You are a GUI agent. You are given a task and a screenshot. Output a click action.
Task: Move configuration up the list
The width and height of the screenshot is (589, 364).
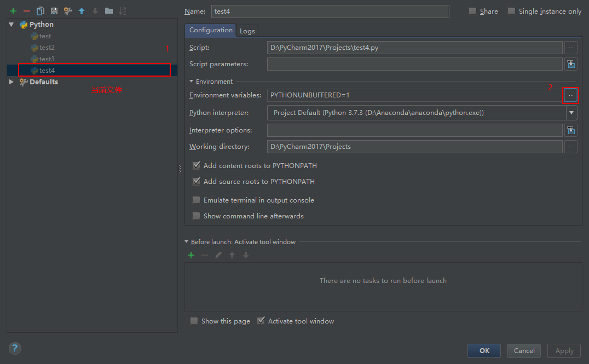tap(80, 10)
